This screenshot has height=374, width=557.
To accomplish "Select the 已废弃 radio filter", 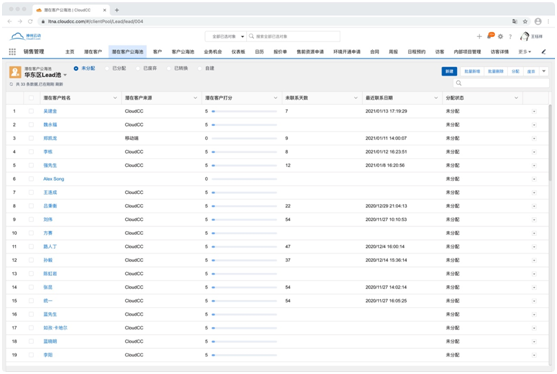I will pos(138,68).
